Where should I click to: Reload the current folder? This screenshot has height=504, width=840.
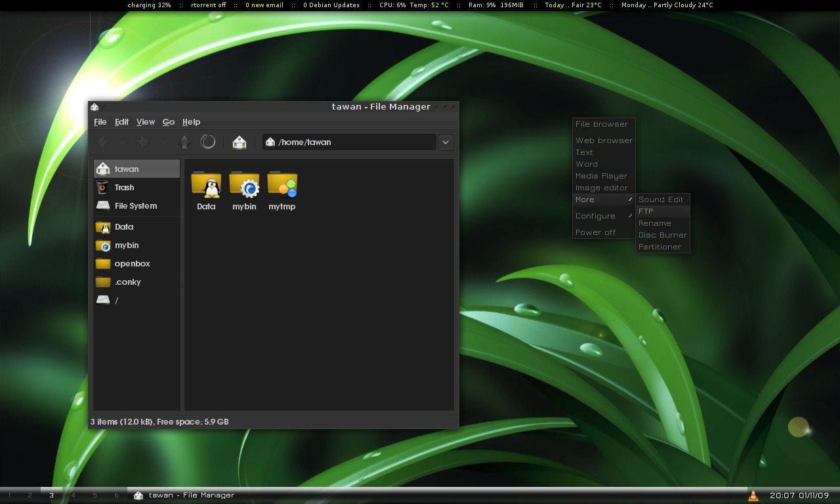tap(208, 142)
